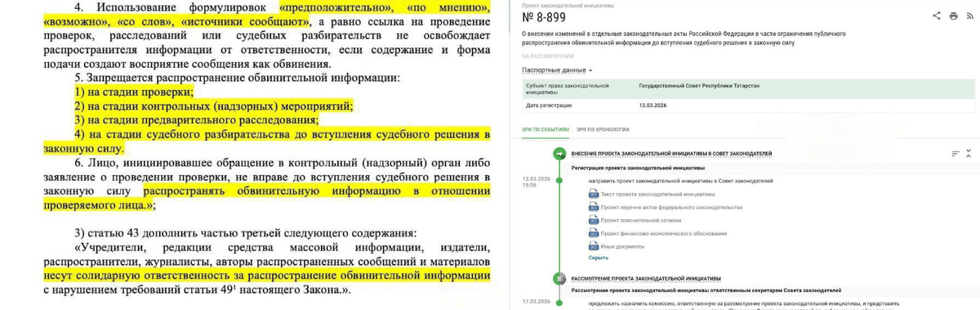Open Текст проекта законодательной инициативы link
Screen dimensions: 980x310
click(657, 194)
